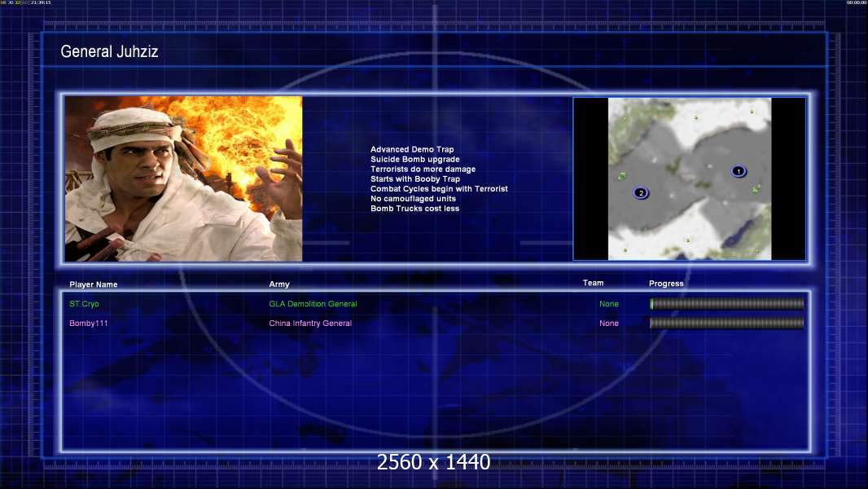
Task: Click the General Juhziz portrait image
Action: pyautogui.click(x=183, y=178)
